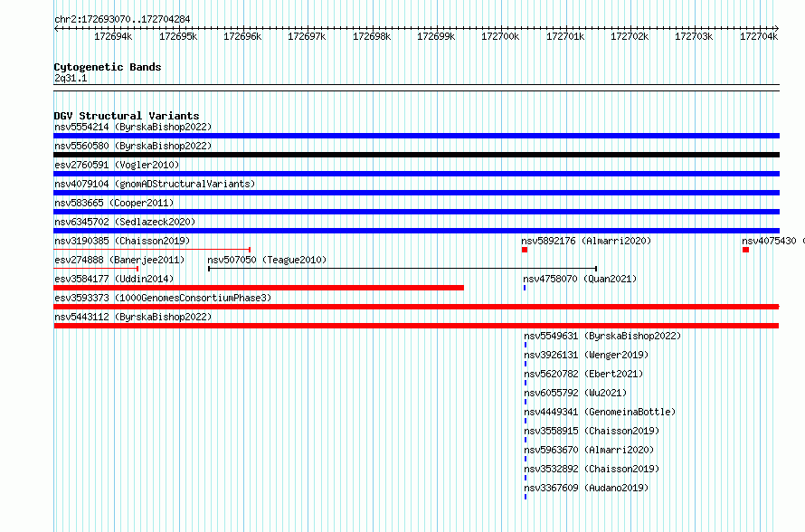Open nsv3558915 (Chaisson2019) variant

pos(592,431)
